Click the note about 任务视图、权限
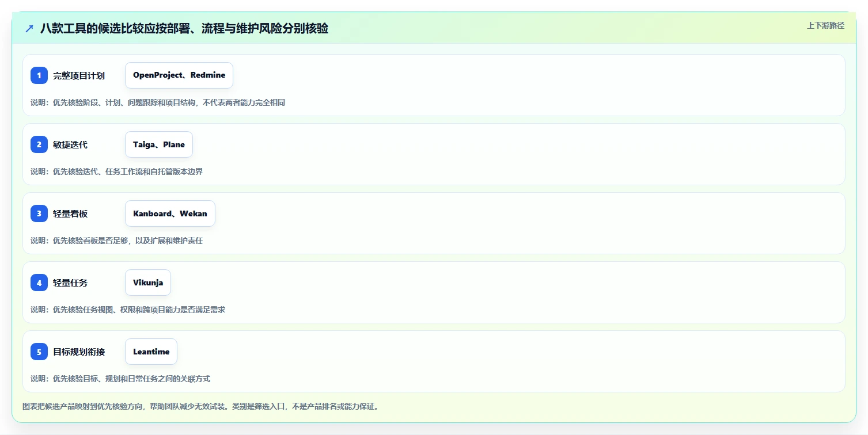868x435 pixels. (128, 310)
